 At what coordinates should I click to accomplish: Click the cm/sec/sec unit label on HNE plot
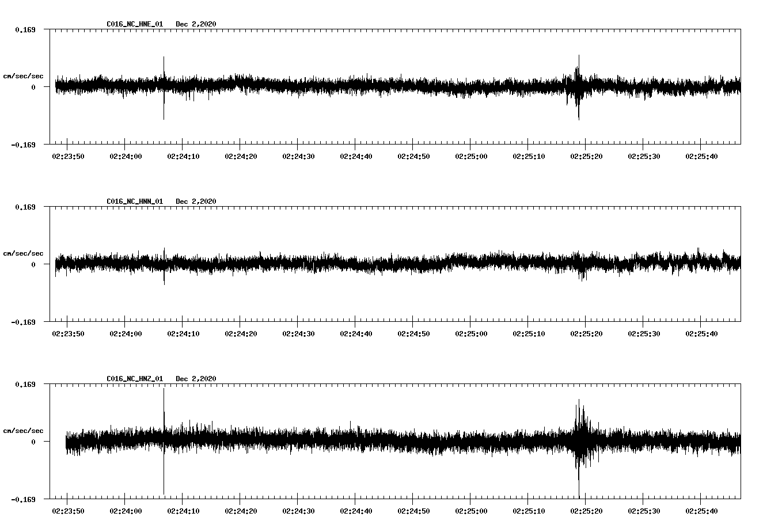pyautogui.click(x=24, y=75)
